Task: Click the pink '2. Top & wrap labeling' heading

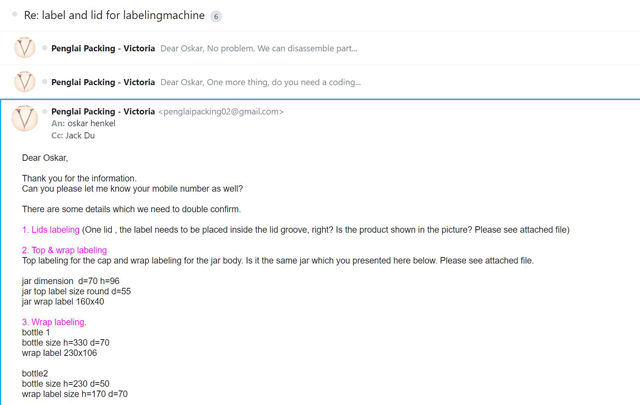Action: (x=64, y=250)
